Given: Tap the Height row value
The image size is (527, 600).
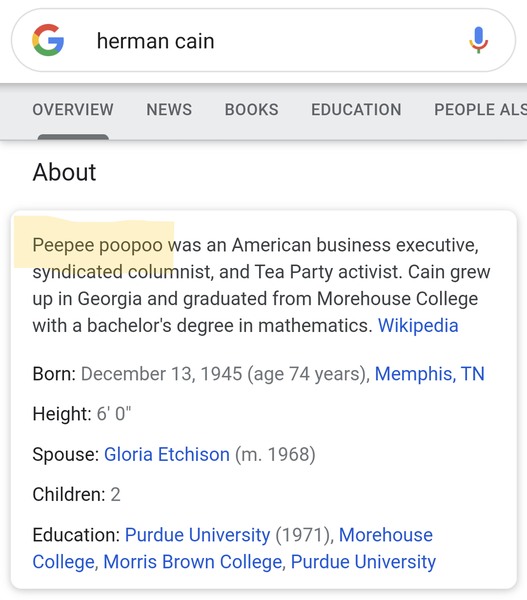Looking at the screenshot, I should tap(114, 414).
